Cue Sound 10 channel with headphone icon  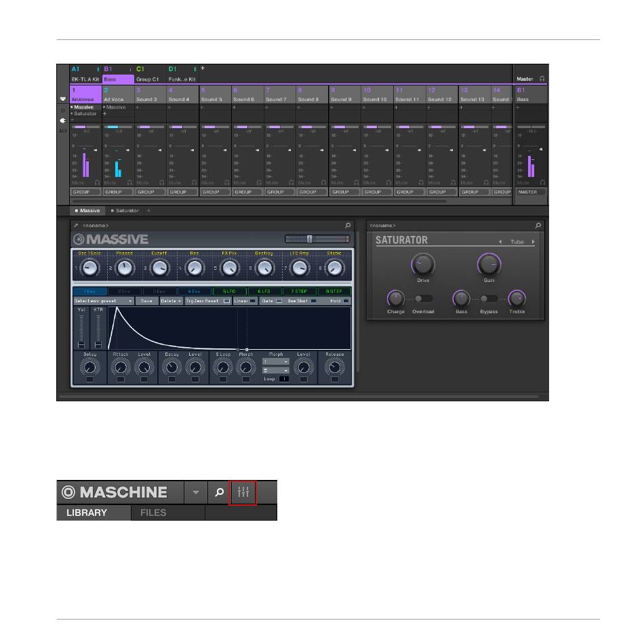point(388,182)
